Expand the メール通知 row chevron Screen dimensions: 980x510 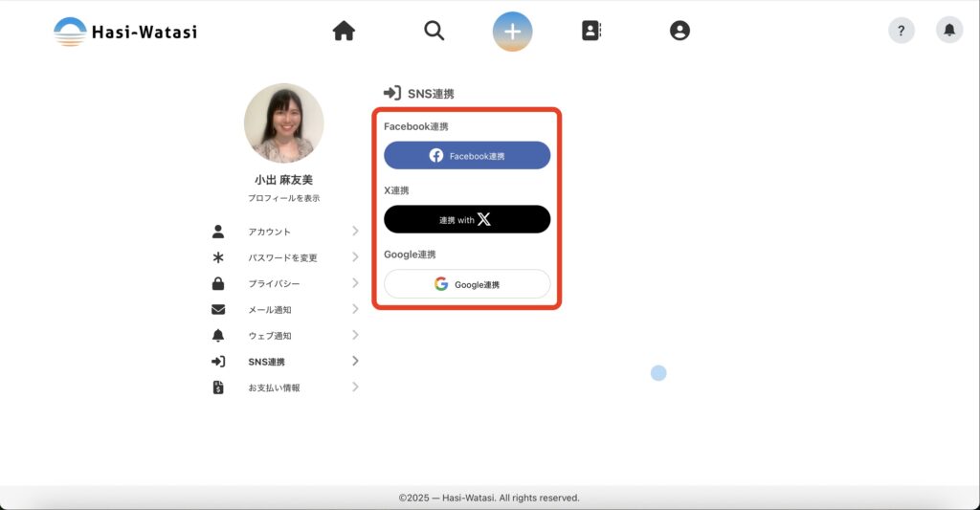tap(355, 309)
